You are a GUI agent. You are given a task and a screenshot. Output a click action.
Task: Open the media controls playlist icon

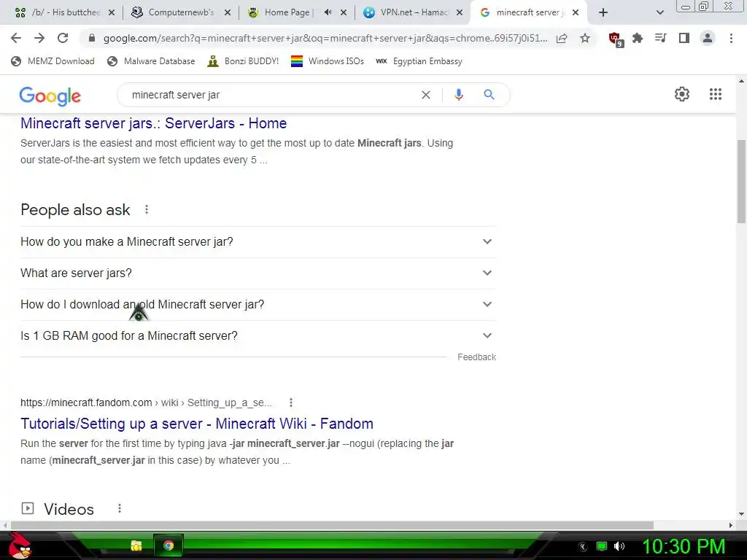pyautogui.click(x=660, y=38)
